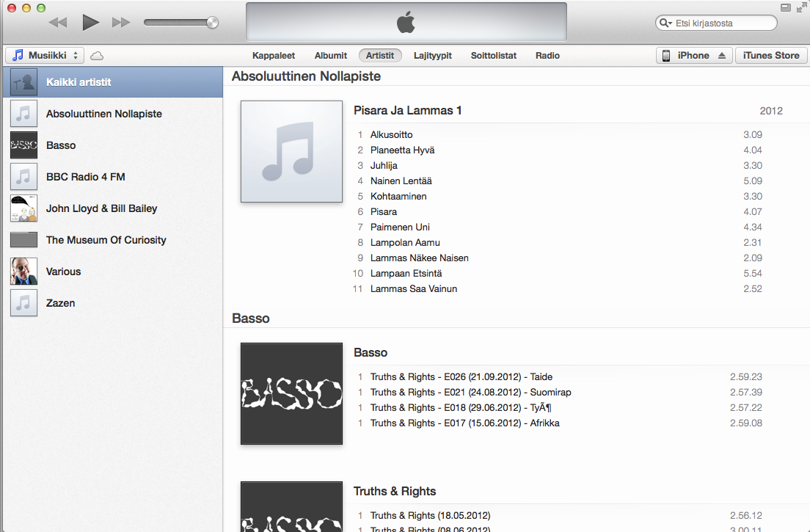Open the Radio tab

(x=547, y=55)
